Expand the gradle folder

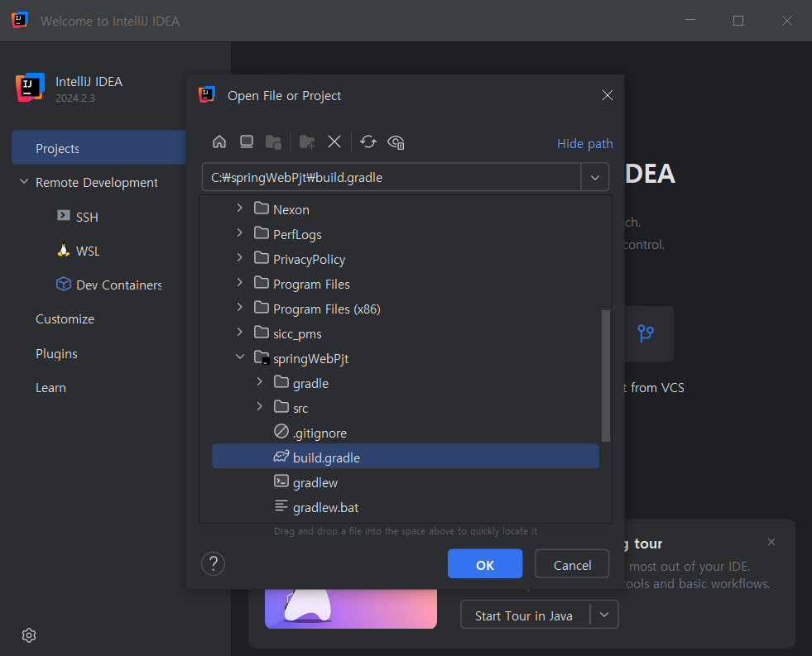coord(259,382)
